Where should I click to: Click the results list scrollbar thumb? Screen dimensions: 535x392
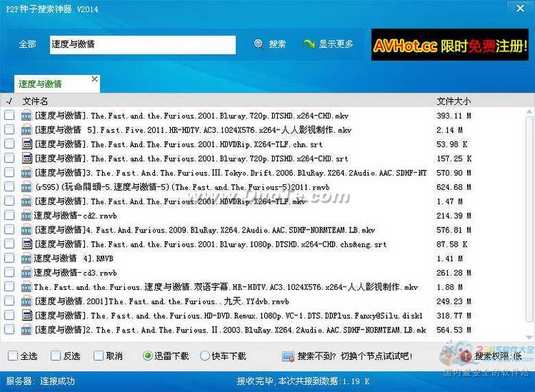(529, 219)
